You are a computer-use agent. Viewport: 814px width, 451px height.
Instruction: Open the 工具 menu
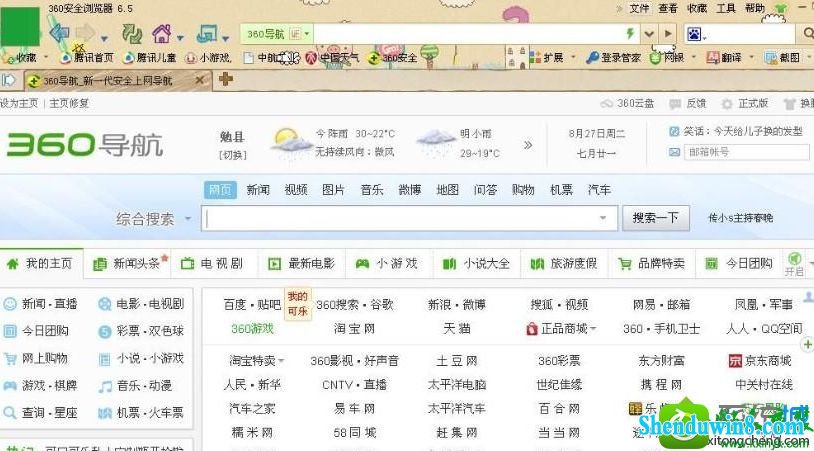(x=725, y=8)
